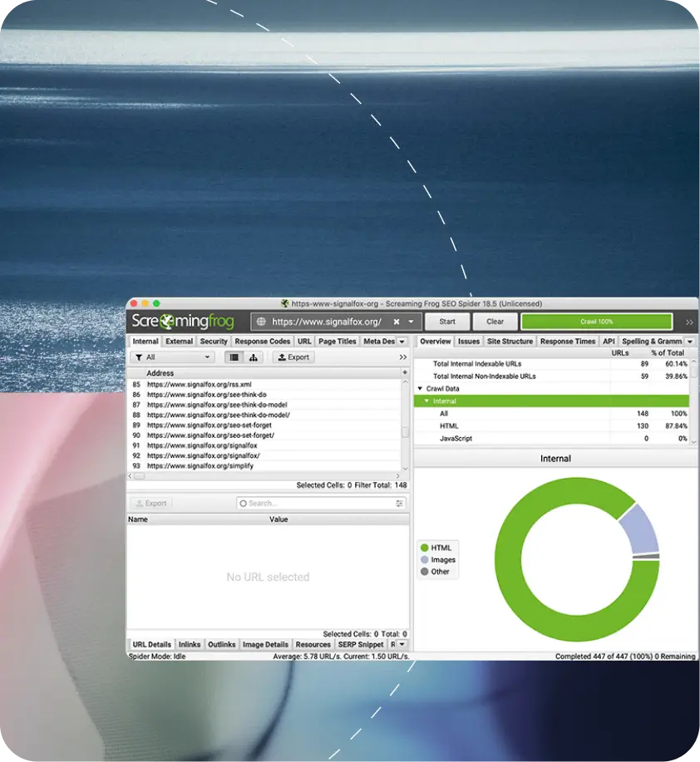Switch to the Response Codes tab
The image size is (700, 762).
point(262,342)
